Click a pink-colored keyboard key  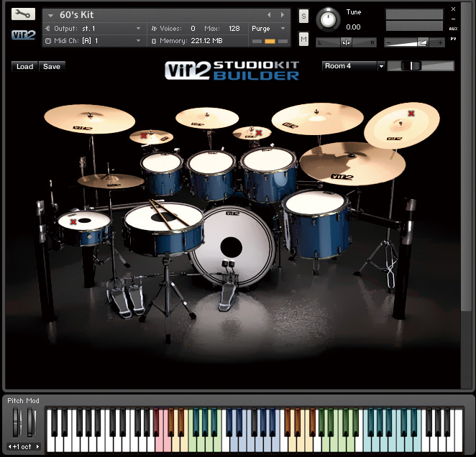click(159, 443)
